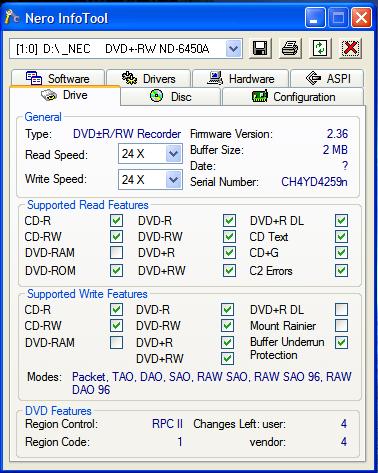The height and width of the screenshot is (473, 378).
Task: Switch to the Drivers tab
Action: pos(149,78)
